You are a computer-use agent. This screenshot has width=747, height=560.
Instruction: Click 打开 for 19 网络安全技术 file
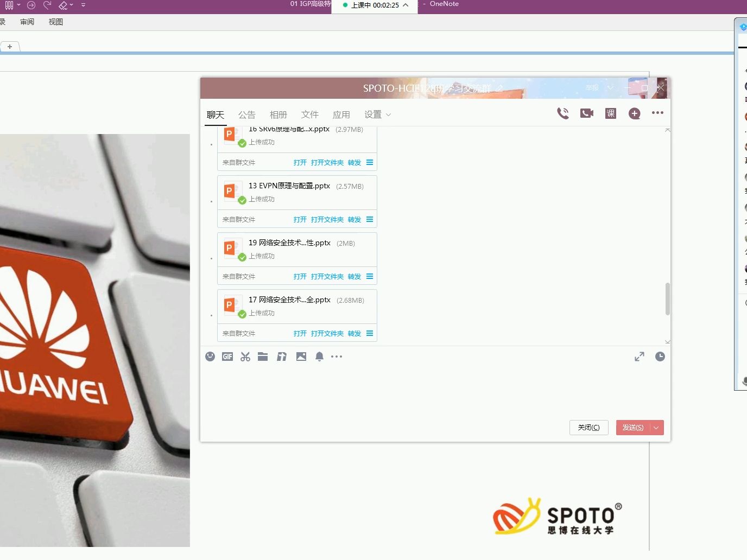[300, 276]
